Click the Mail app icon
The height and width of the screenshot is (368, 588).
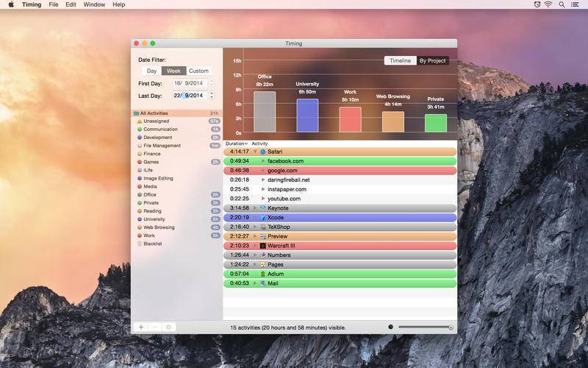[x=263, y=283]
